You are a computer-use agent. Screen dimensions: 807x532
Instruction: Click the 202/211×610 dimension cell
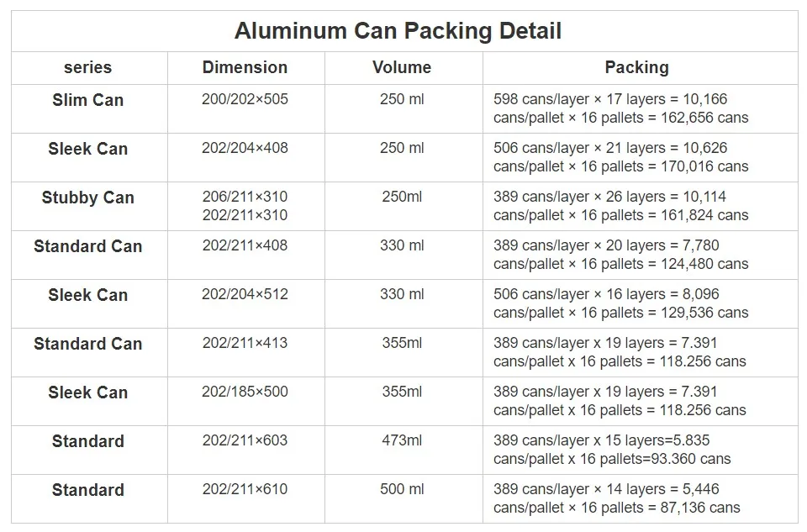(245, 489)
